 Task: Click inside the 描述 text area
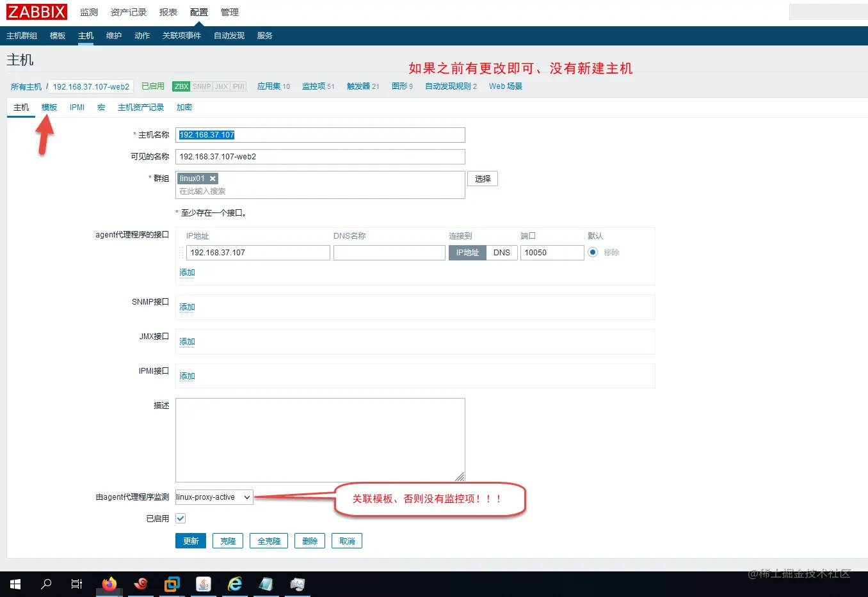[320, 438]
